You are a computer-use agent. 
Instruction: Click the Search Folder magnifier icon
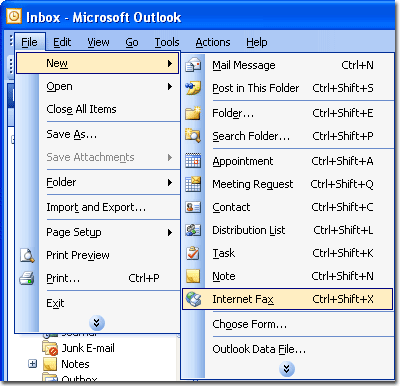click(x=193, y=136)
